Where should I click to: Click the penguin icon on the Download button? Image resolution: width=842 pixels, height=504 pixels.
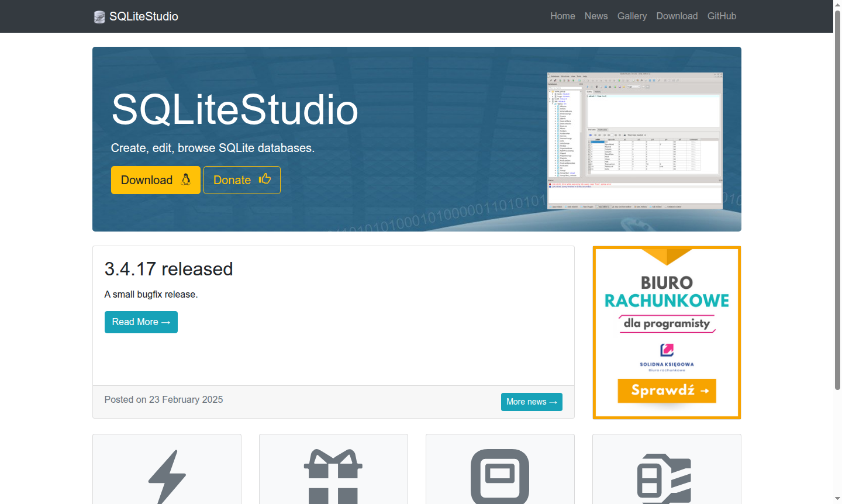pos(186,179)
